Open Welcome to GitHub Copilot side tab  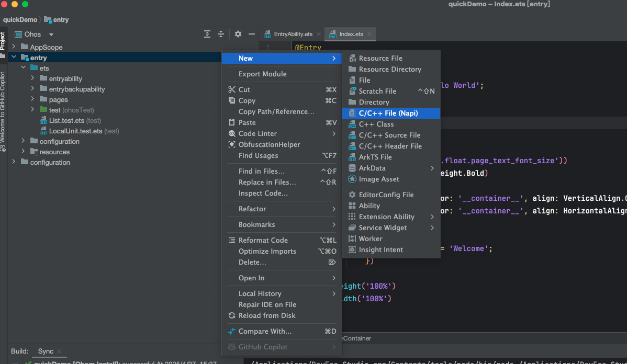coord(3,111)
